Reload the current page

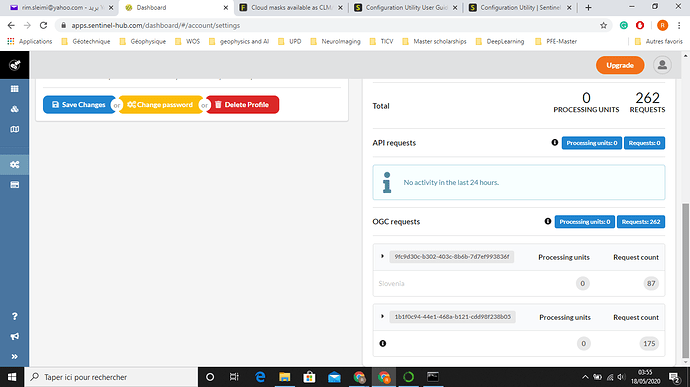(x=43, y=26)
